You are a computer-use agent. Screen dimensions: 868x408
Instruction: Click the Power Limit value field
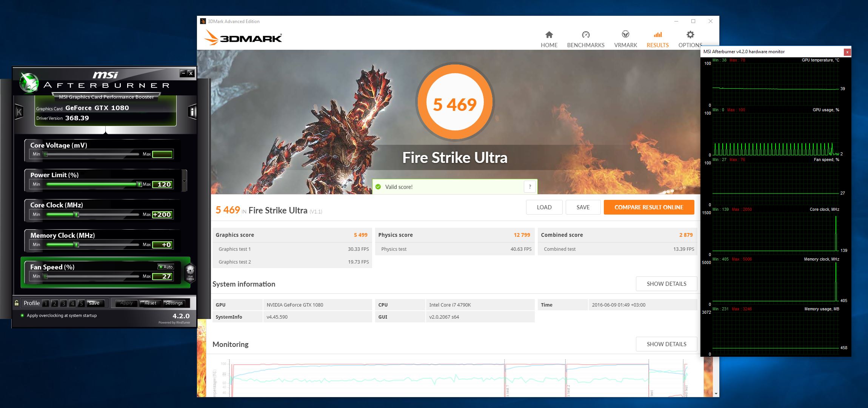(163, 184)
